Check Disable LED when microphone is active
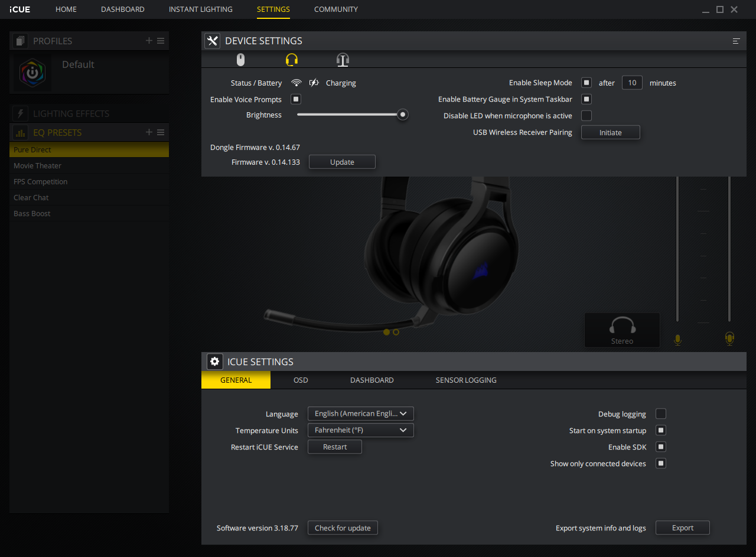Image resolution: width=756 pixels, height=557 pixels. tap(586, 116)
